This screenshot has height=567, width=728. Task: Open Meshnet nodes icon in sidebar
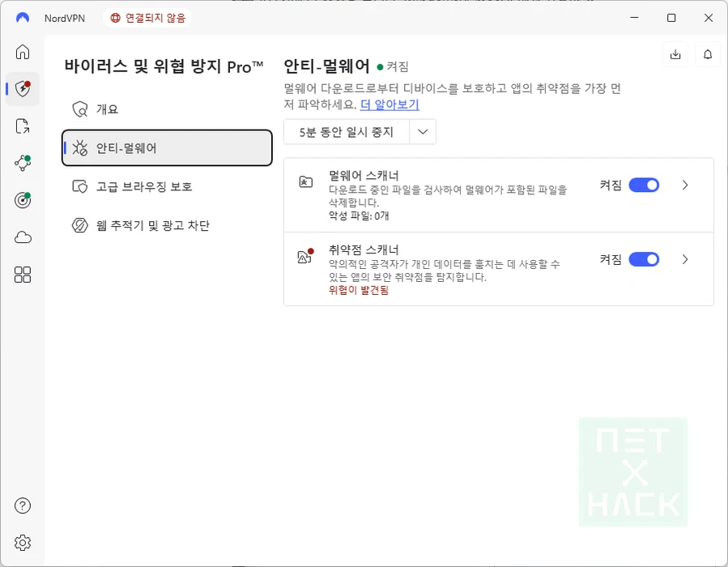[23, 163]
